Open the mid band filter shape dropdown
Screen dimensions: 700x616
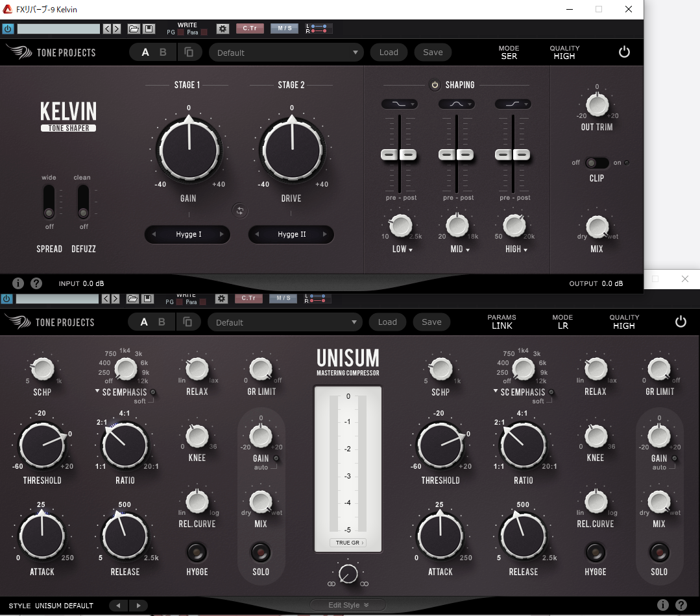456,104
